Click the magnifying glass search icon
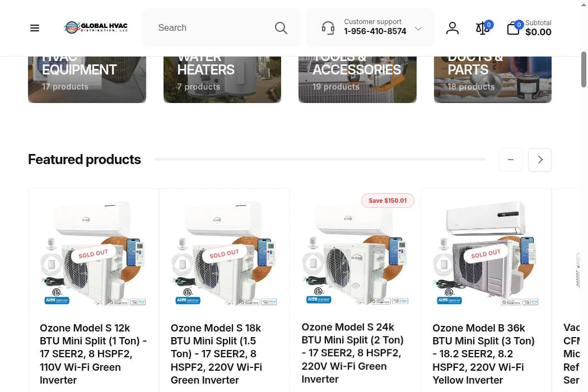This screenshot has width=588, height=392. click(281, 28)
